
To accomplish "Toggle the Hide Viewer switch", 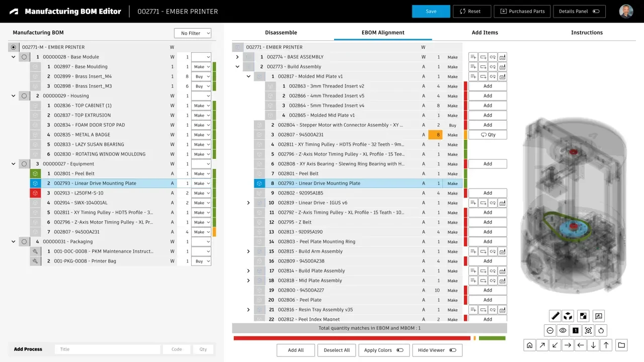I will click(452, 350).
